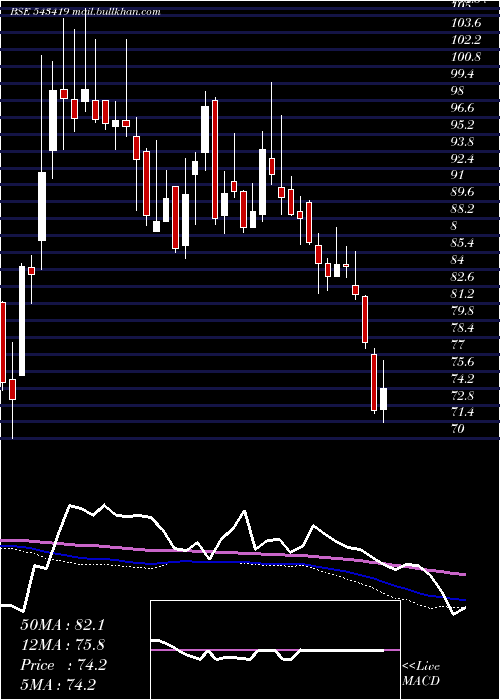The height and width of the screenshot is (700, 500).
Task: Click the 95.2 price axis label
Action: pyautogui.click(x=464, y=125)
